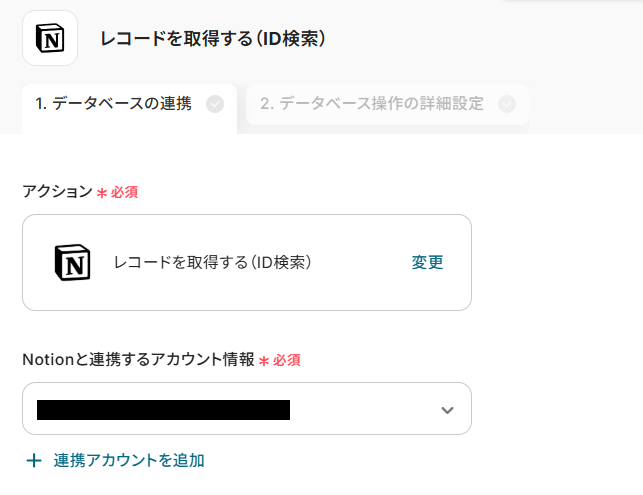Screen dimensions: 643x495
Task: Click the Notionと連携するアカウント情報 label
Action: pos(138,359)
